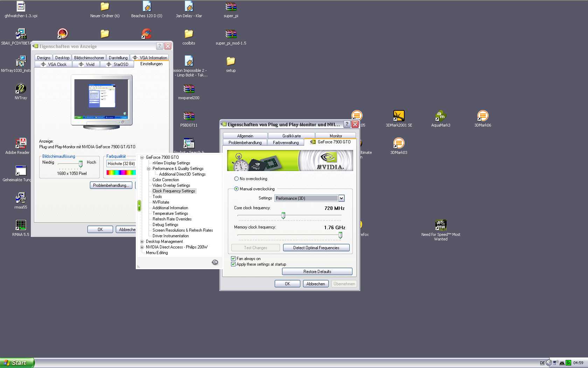588x368 pixels.
Task: Toggle the Fan always on checkbox
Action: 233,259
